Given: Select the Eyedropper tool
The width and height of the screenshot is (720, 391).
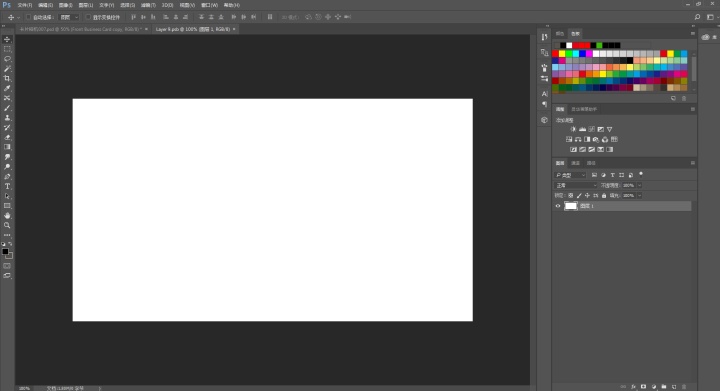Looking at the screenshot, I should pos(7,88).
